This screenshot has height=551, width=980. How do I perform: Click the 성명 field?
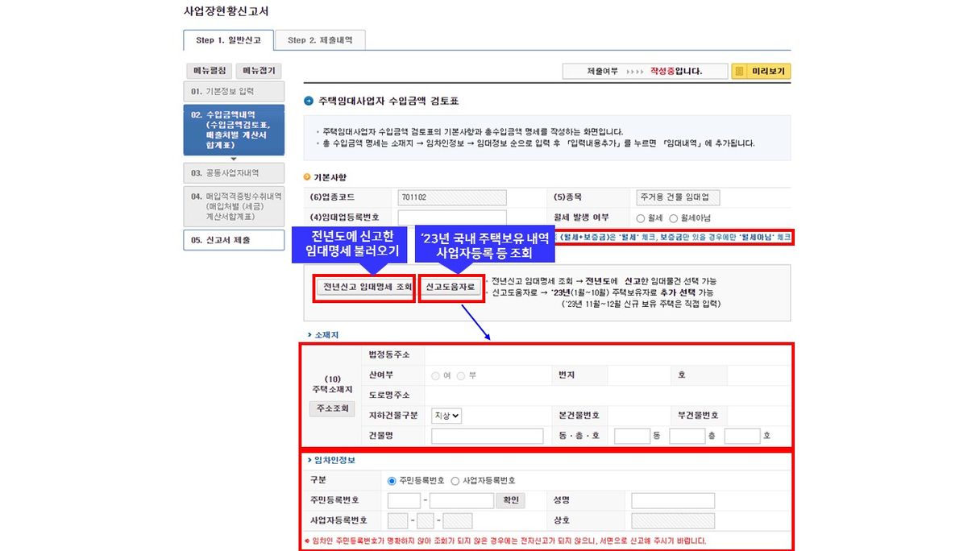point(673,500)
